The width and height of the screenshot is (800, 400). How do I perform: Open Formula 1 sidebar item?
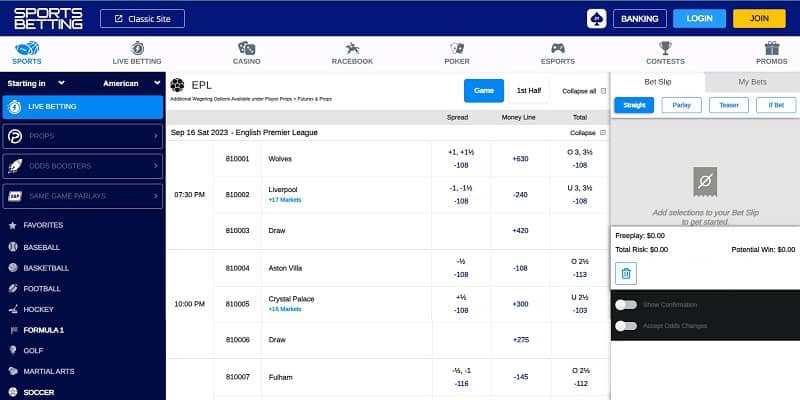click(x=43, y=330)
